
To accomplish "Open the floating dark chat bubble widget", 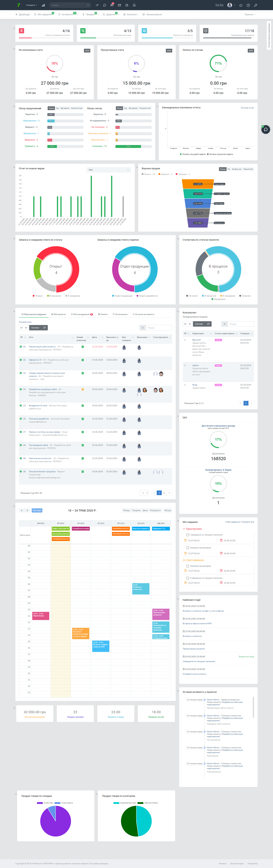I will coord(266,129).
